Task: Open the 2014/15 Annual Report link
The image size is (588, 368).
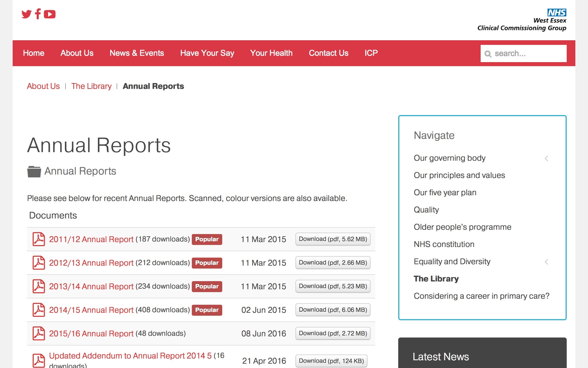Action: pyautogui.click(x=91, y=310)
